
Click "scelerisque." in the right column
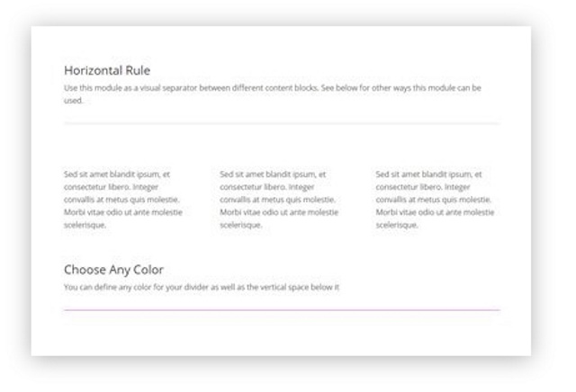pos(396,225)
